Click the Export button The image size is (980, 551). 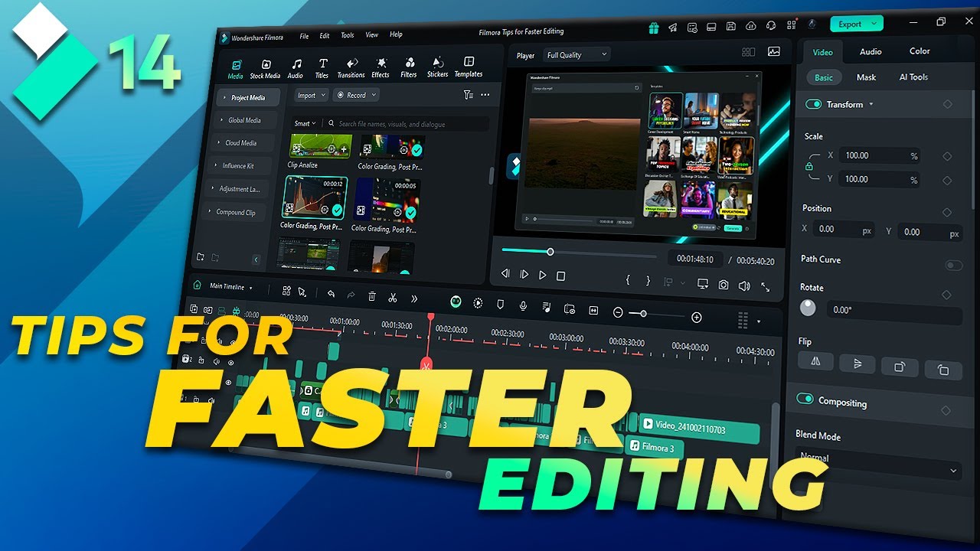856,24
